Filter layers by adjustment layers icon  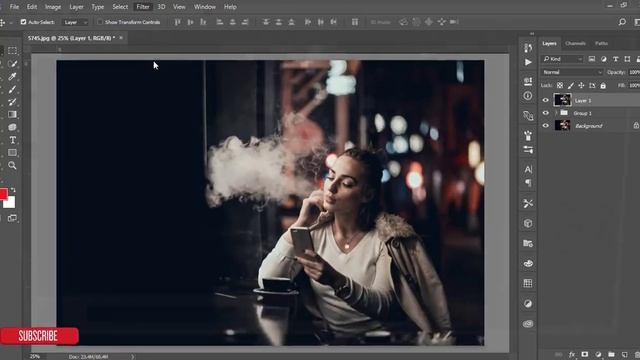coord(603,59)
